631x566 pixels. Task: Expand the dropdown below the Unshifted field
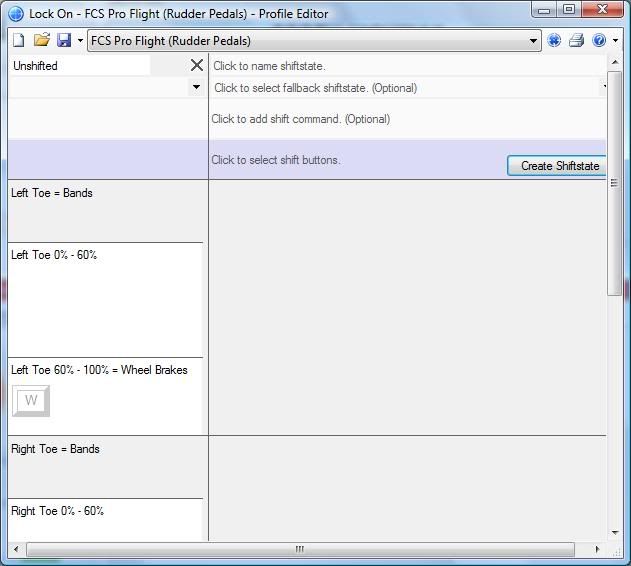[196, 87]
